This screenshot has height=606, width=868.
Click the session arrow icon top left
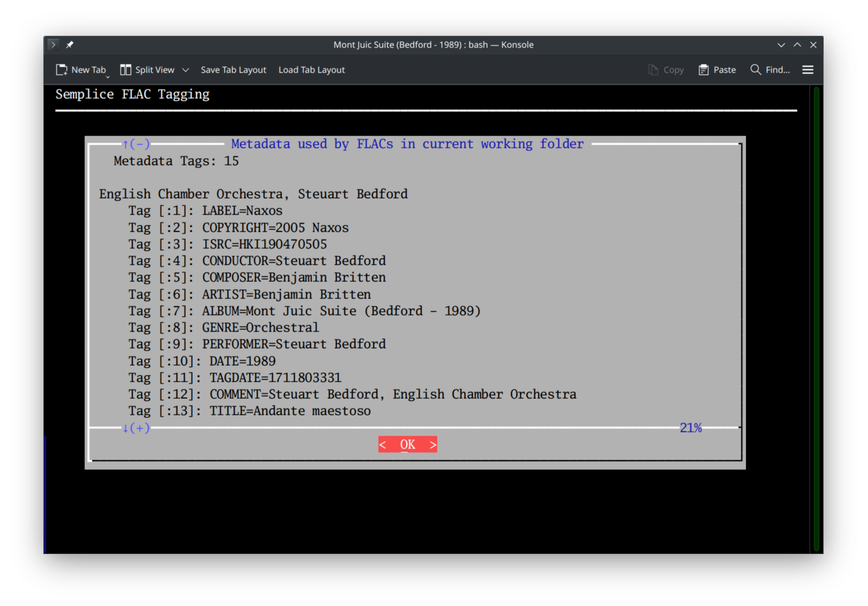[x=53, y=44]
